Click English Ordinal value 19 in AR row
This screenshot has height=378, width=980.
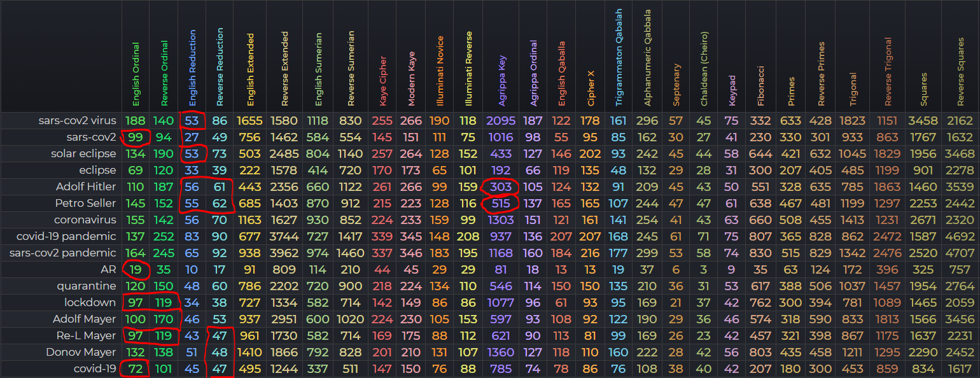coord(136,269)
